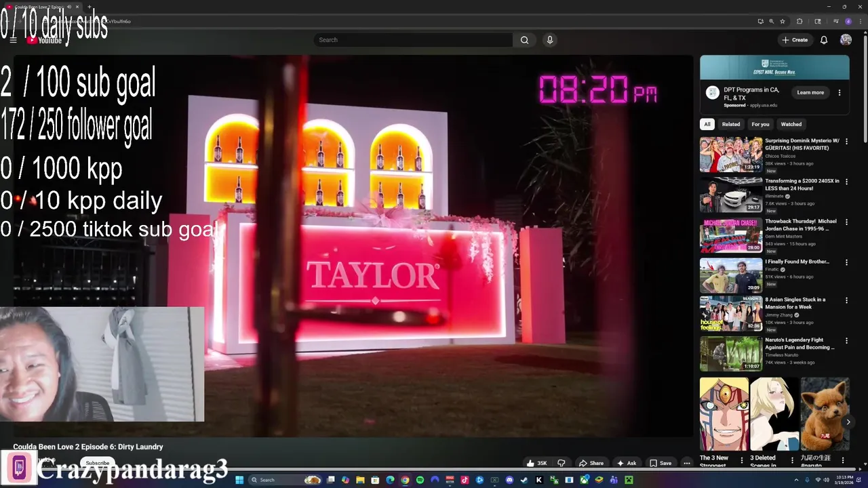
Task: Start voice search with microphone icon
Action: (x=550, y=40)
